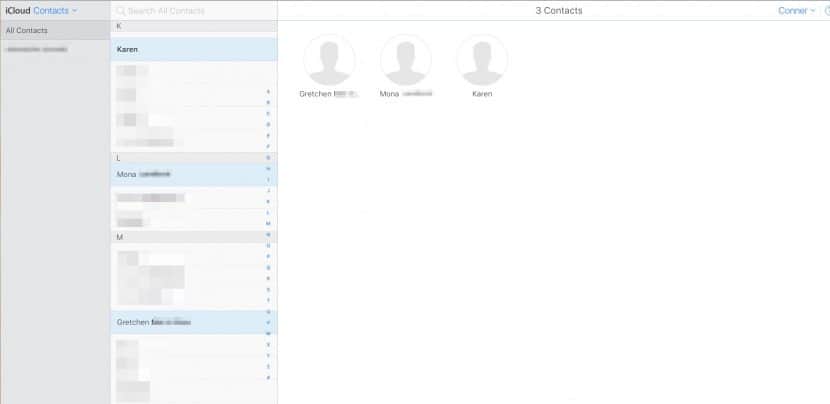
Task: Click Gretchen's avatar silhouette
Action: (329, 60)
